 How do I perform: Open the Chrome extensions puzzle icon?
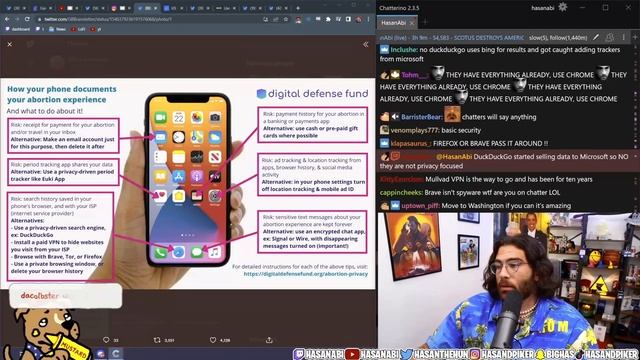[328, 19]
